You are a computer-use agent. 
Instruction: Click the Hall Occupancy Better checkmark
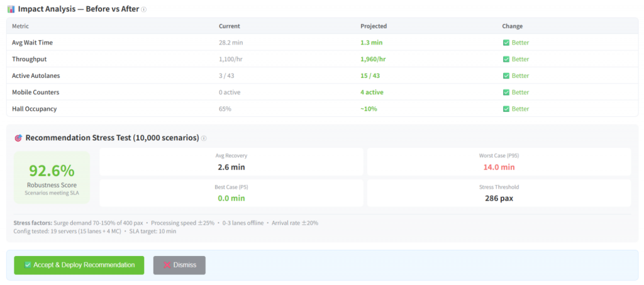(506, 109)
